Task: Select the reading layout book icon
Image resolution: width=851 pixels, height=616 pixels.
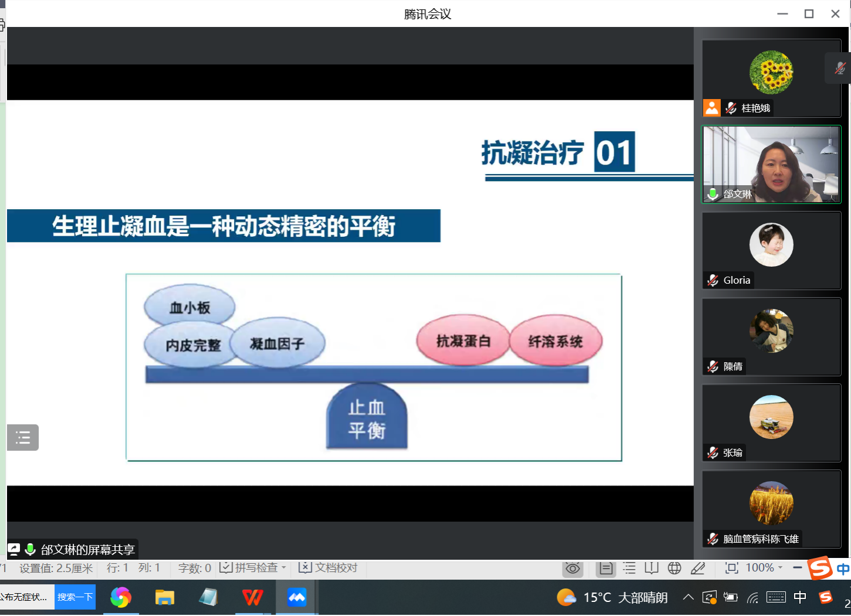Action: 651,568
